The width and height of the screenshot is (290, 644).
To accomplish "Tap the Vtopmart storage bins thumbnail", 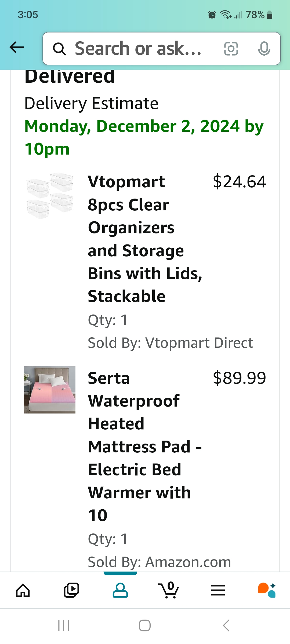I will pos(50,196).
